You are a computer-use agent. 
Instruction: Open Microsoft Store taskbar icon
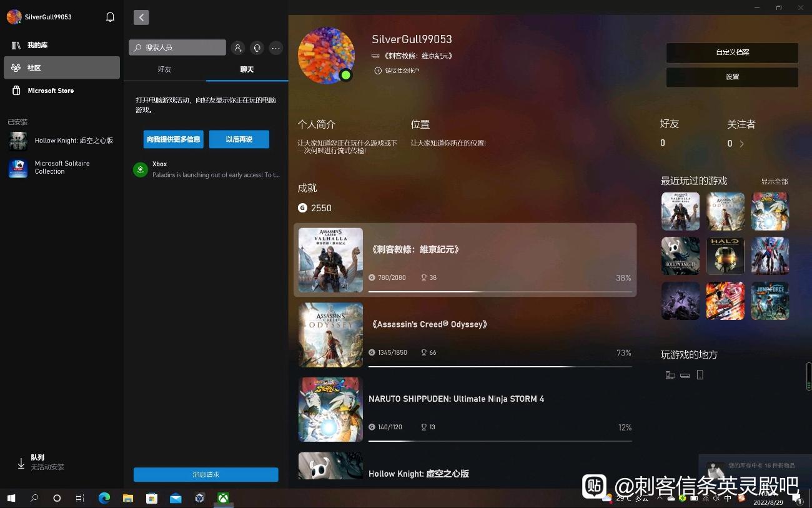click(152, 498)
